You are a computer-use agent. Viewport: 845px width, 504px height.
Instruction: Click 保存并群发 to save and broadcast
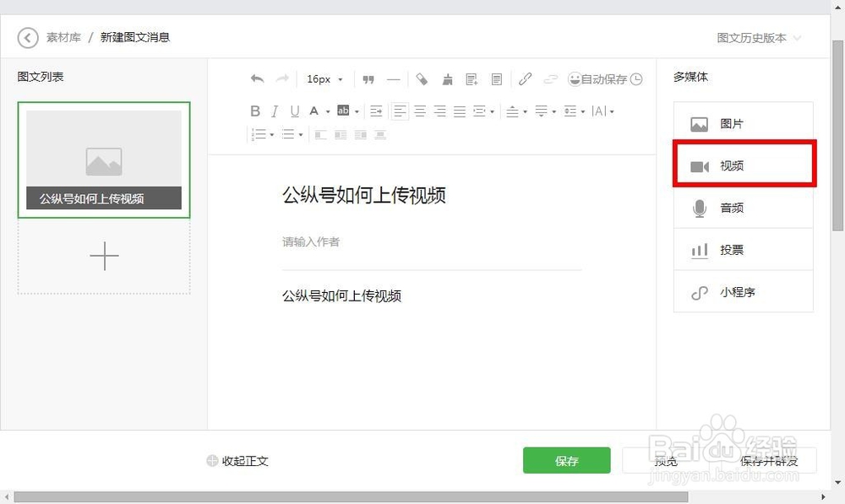point(767,461)
